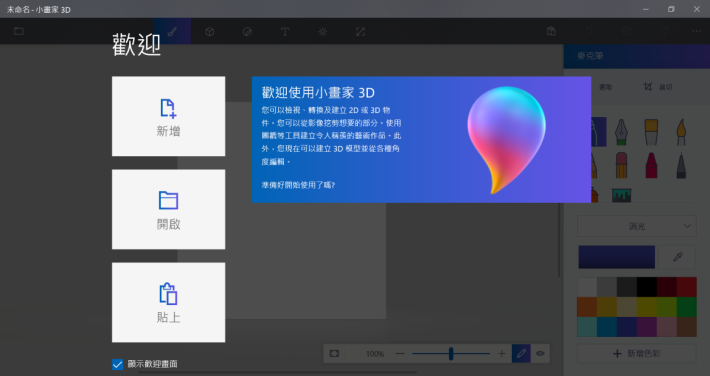Select the teal fill bucket tool
The height and width of the screenshot is (376, 710).
point(621,195)
